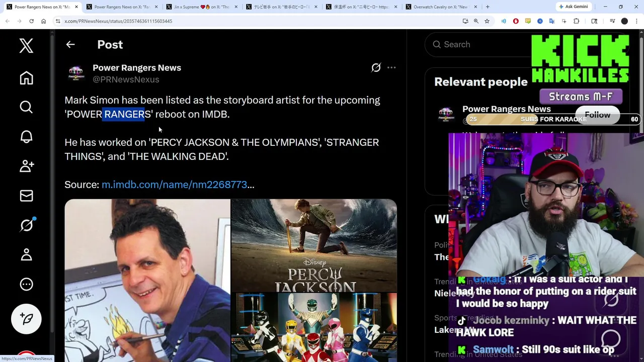Screen dimensions: 644x362
Task: Click browser forward navigation arrow
Action: point(20,21)
